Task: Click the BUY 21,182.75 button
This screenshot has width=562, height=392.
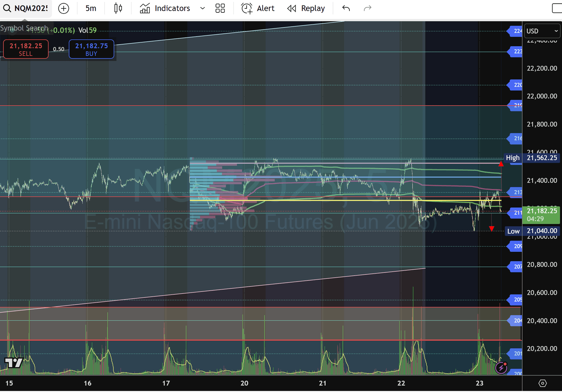Action: click(x=91, y=49)
